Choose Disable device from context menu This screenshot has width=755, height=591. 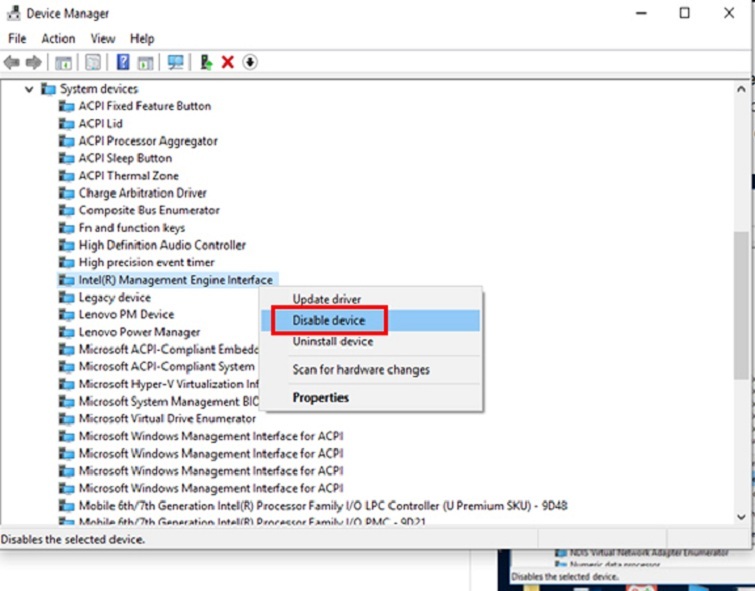tap(328, 321)
